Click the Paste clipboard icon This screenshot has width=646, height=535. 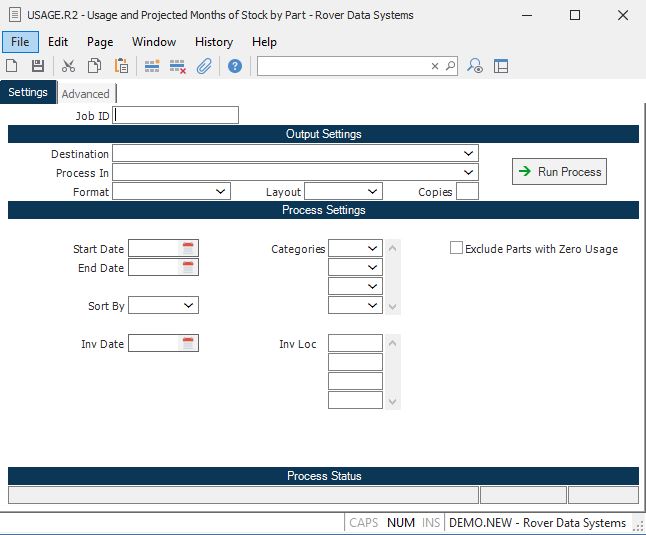tap(121, 66)
